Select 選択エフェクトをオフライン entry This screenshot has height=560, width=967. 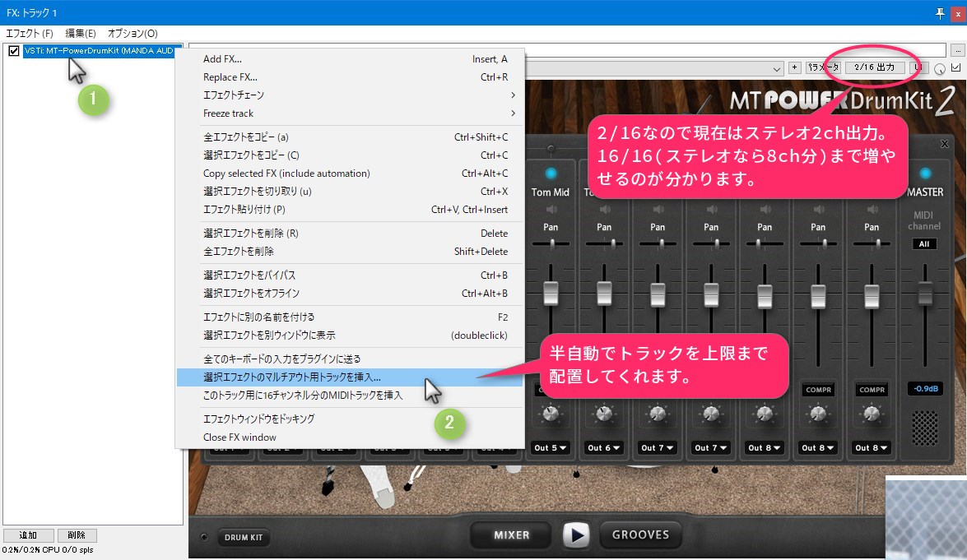tap(351, 294)
